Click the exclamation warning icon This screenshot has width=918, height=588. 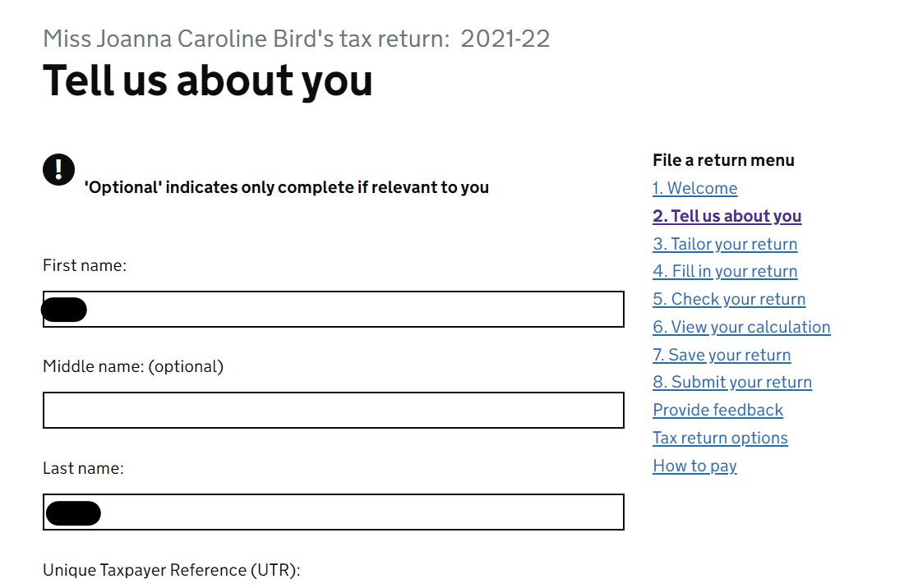(58, 170)
